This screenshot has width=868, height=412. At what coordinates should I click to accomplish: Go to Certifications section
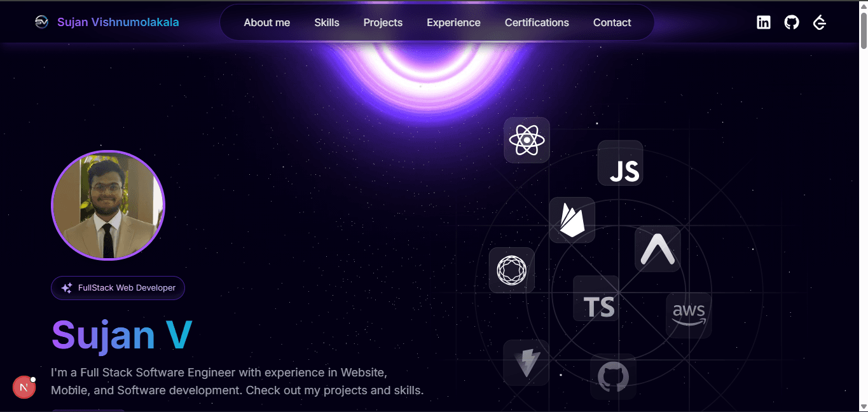(x=537, y=22)
